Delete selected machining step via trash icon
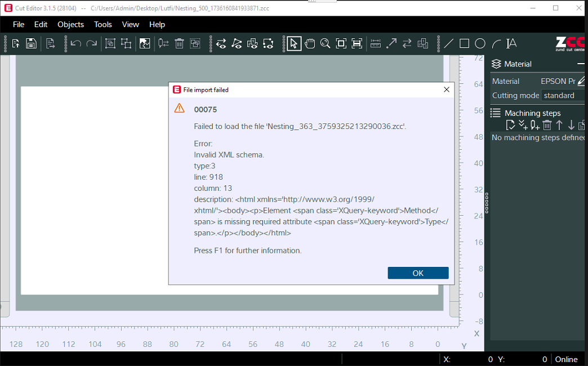This screenshot has width=588, height=366. [547, 124]
